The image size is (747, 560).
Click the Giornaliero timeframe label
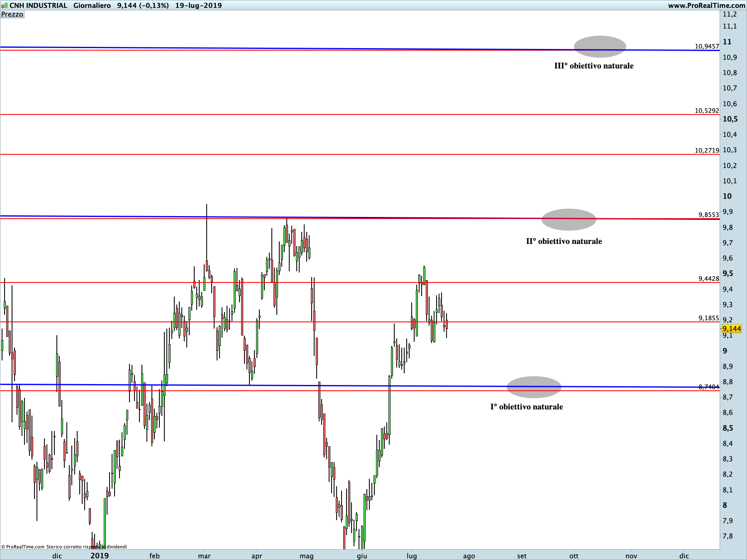coord(92,5)
